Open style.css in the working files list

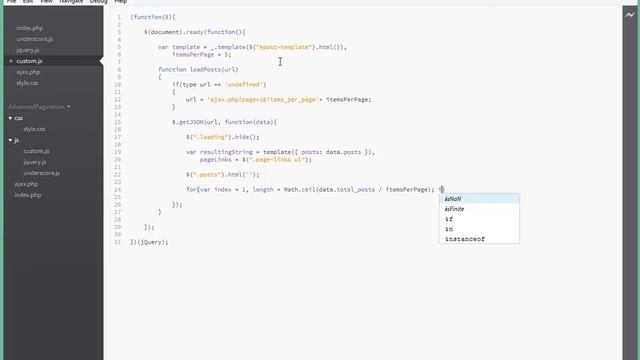coord(27,83)
